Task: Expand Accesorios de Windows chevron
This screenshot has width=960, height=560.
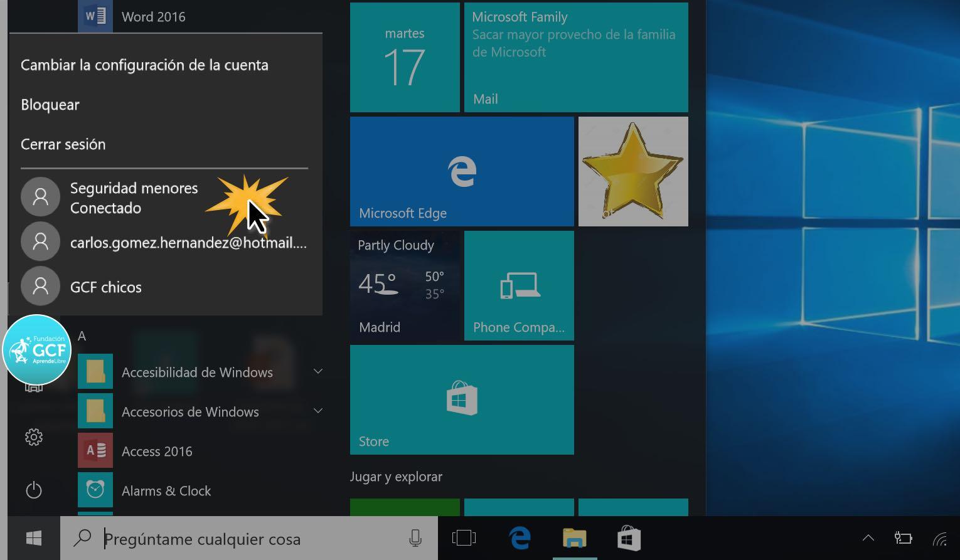Action: click(x=318, y=411)
